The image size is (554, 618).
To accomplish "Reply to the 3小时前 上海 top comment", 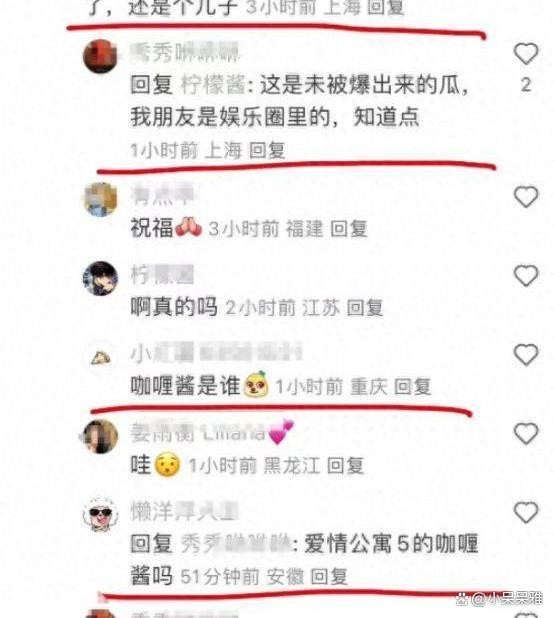I will (385, 7).
